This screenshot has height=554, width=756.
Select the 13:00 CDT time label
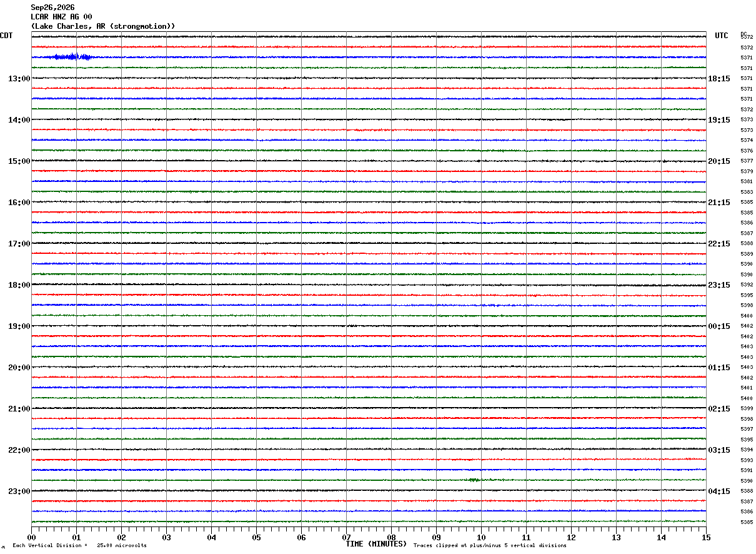pos(19,79)
